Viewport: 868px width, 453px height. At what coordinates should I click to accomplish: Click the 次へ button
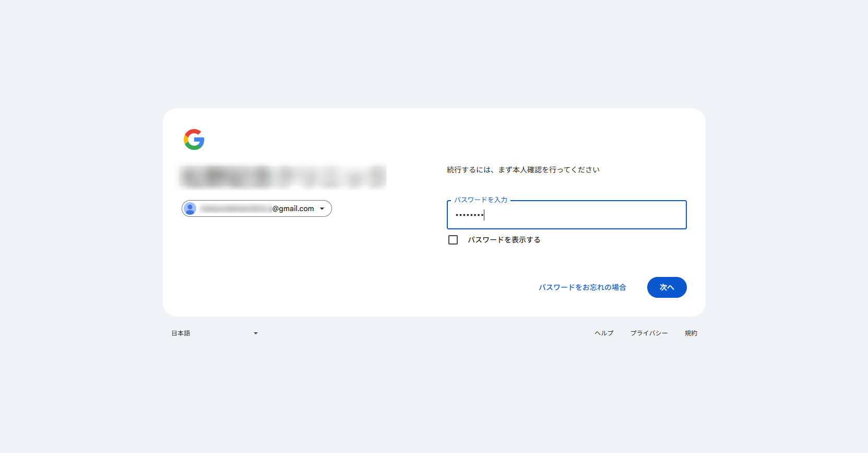tap(667, 287)
